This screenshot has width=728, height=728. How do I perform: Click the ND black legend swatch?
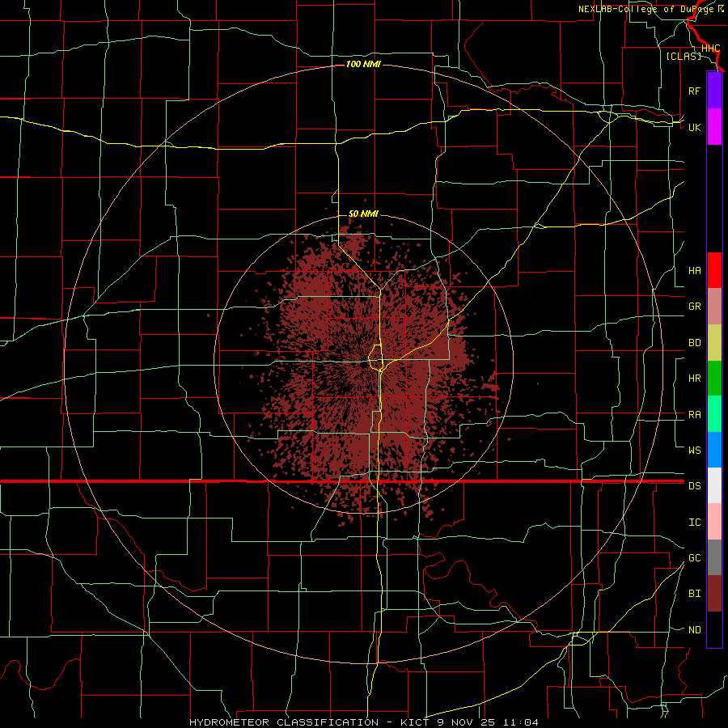[x=714, y=629]
